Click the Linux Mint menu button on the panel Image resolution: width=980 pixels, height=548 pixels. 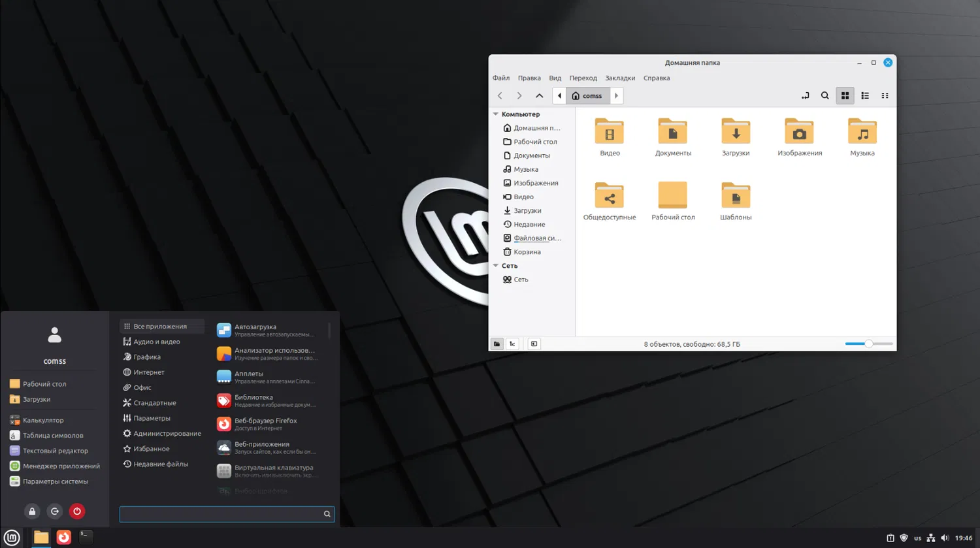tap(12, 538)
